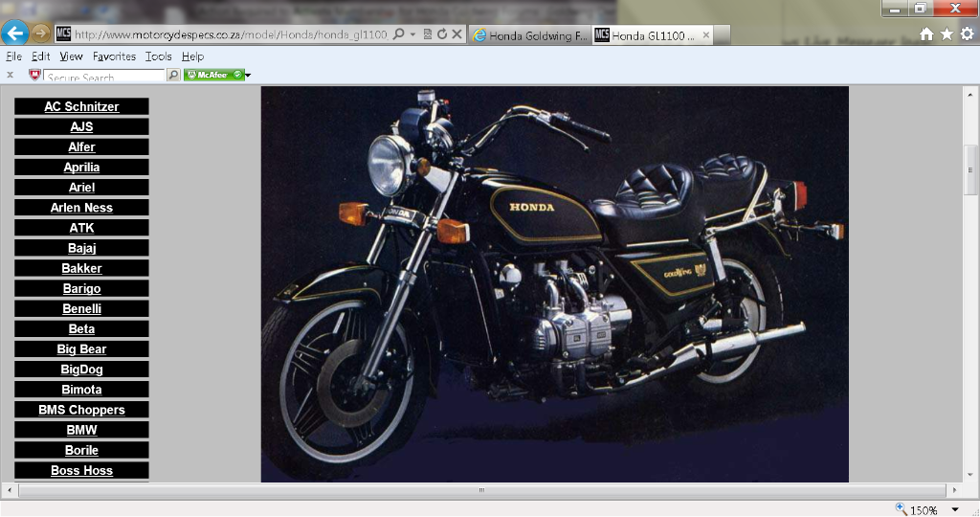Image resolution: width=980 pixels, height=517 pixels.
Task: Click the vertical scrollbar thumb
Action: coord(970,170)
